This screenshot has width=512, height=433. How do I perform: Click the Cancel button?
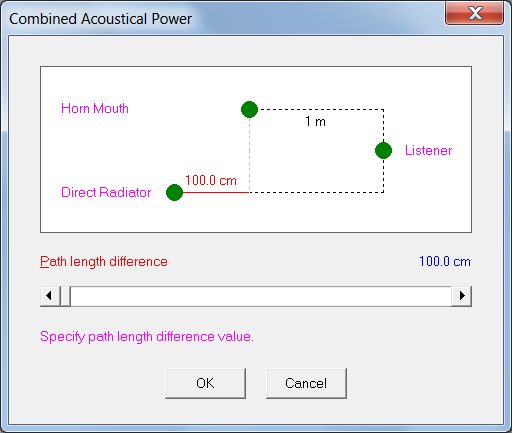tap(306, 383)
